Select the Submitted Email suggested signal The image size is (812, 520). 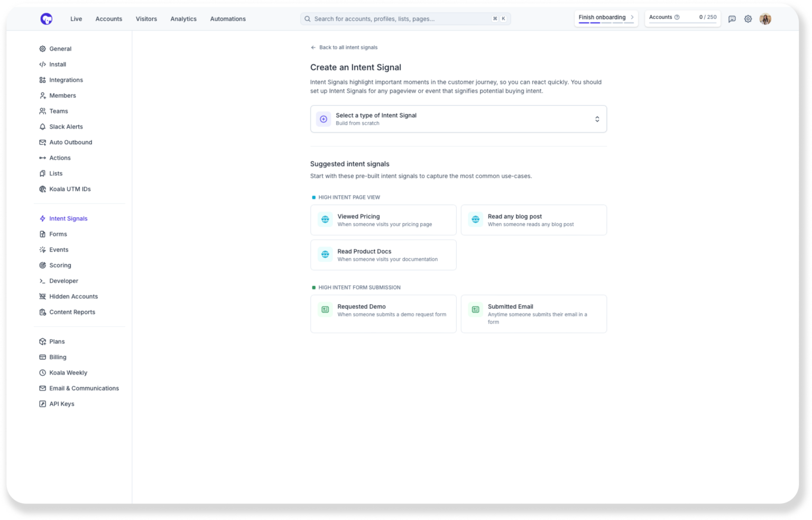[533, 313]
